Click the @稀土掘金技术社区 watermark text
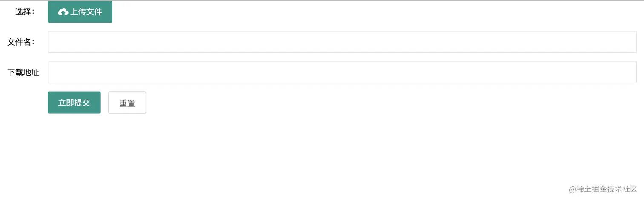This screenshot has width=644, height=200. click(x=603, y=189)
